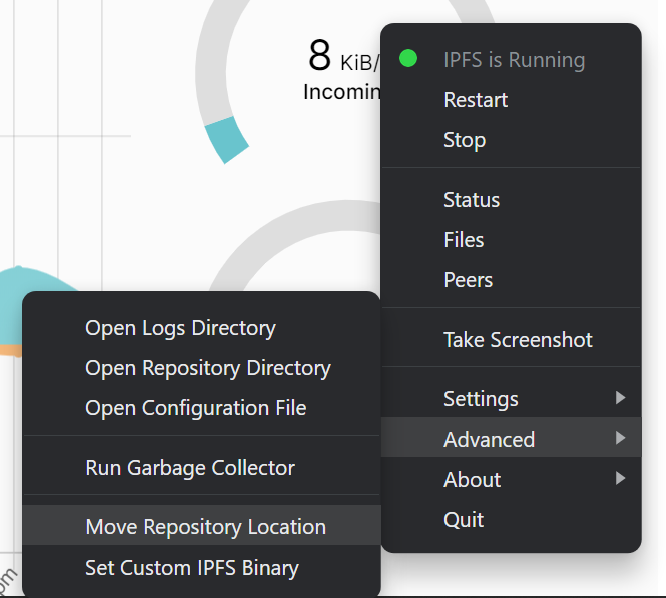Expand the Settings submenu arrow
Screen dimensions: 666x598
620,398
